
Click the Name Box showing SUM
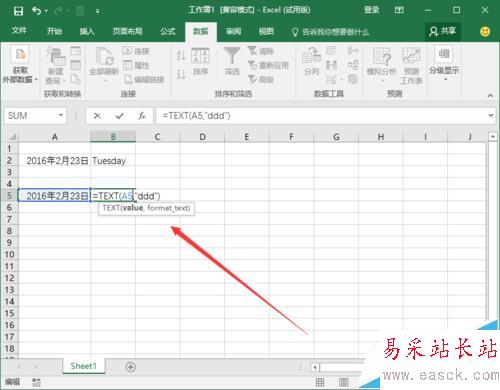click(31, 116)
